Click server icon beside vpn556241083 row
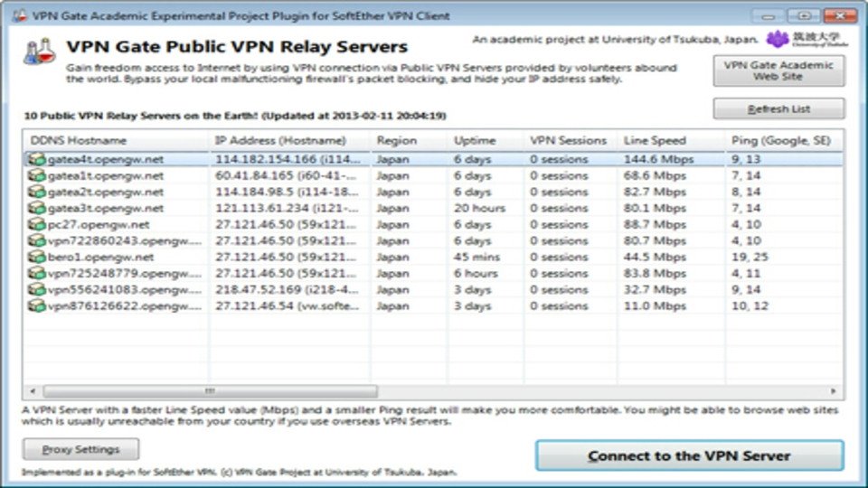The image size is (868, 488). 36,290
